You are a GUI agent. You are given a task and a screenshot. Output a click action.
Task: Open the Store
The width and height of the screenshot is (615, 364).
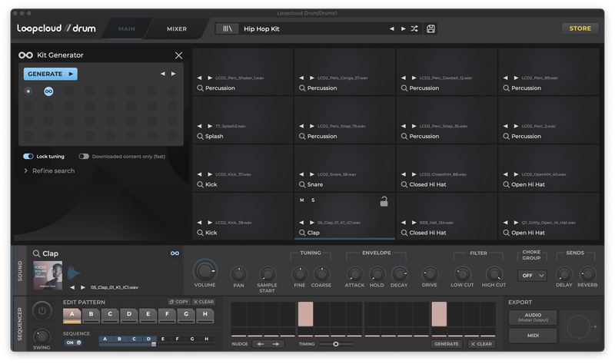[x=580, y=28]
